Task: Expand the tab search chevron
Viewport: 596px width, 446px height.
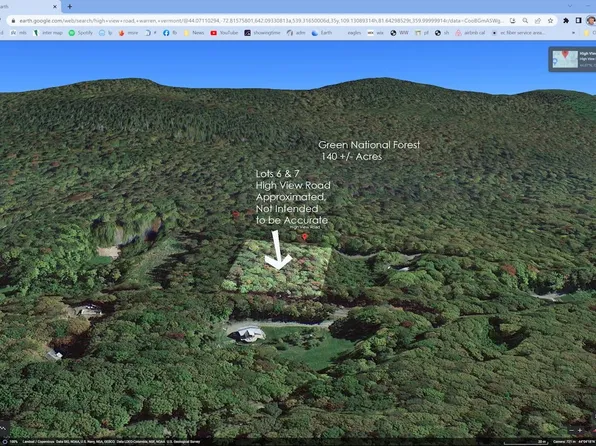Action: [569, 6]
